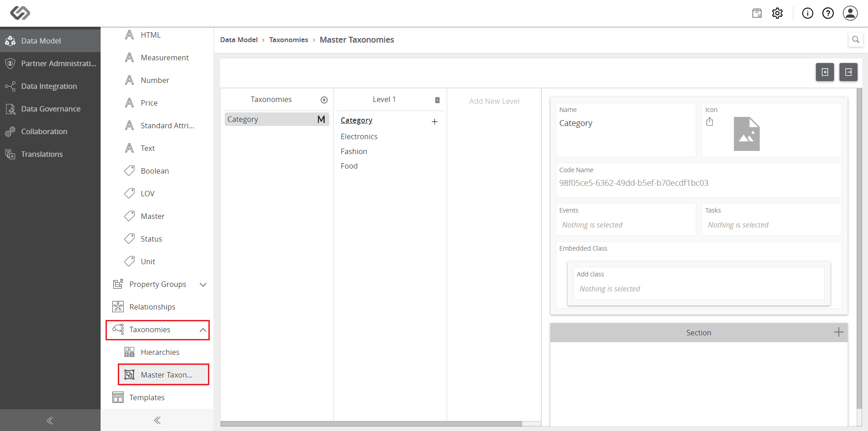Click the export button with outward arrow
868x431 pixels.
point(849,72)
